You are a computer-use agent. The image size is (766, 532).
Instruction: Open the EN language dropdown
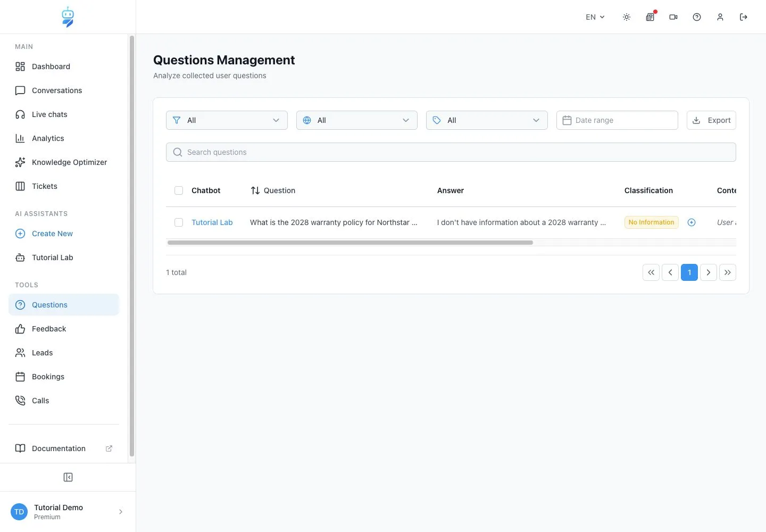[x=595, y=17]
